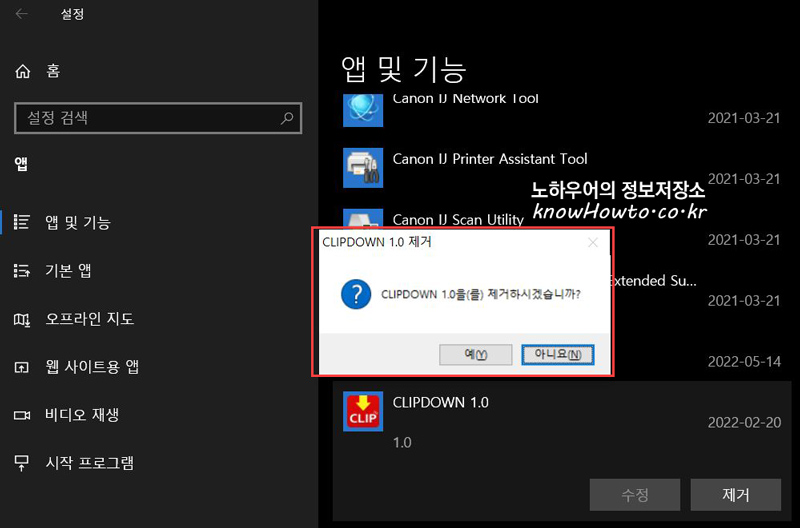This screenshot has height=528, width=800.
Task: Select the CLIPDOWN 1.0 app name
Action: [x=440, y=402]
